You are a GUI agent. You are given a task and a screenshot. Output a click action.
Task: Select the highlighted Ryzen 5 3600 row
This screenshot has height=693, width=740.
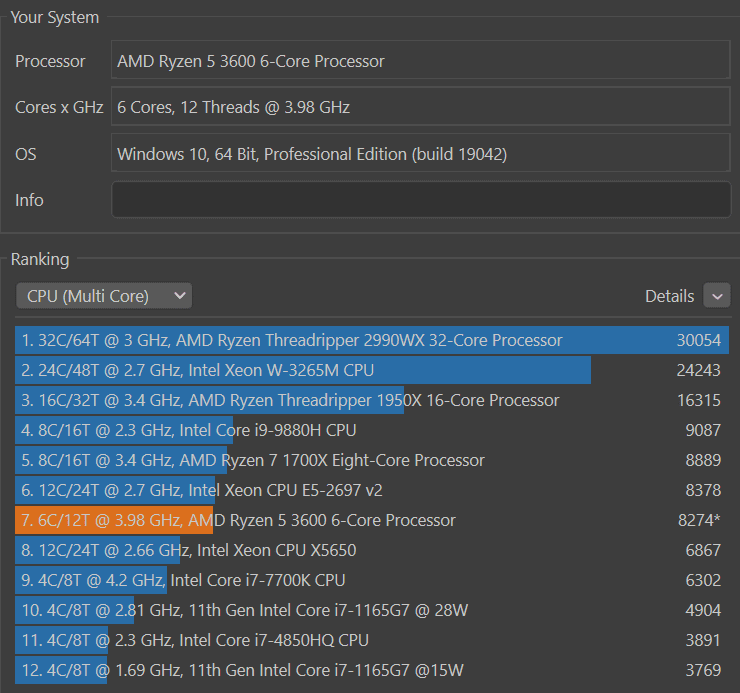[x=372, y=520]
